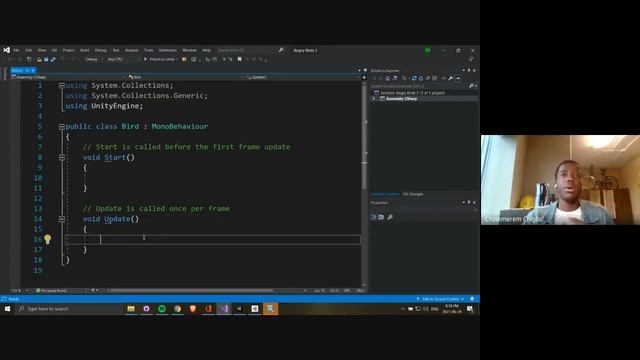Click the Visual Studio logo icon
The height and width of the screenshot is (360, 640).
(7, 50)
